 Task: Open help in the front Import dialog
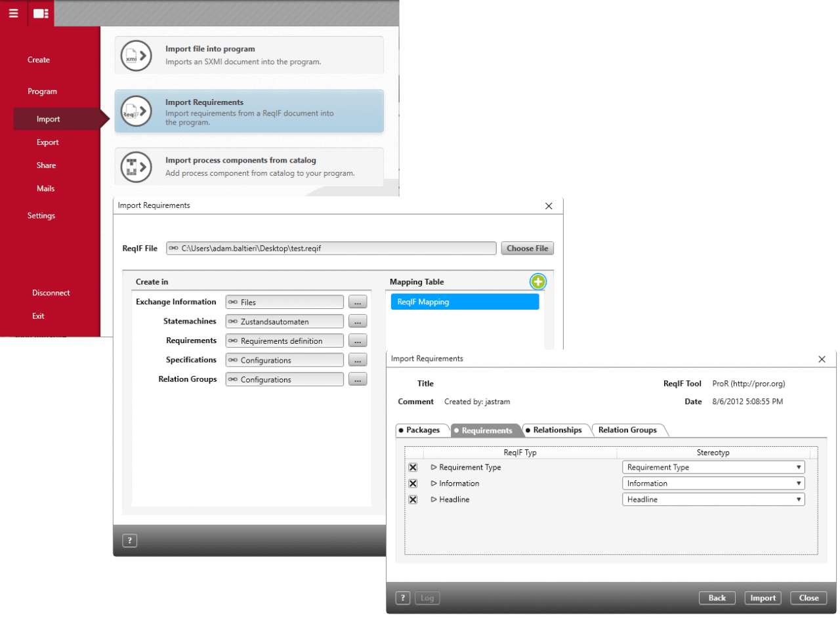pyautogui.click(x=403, y=598)
